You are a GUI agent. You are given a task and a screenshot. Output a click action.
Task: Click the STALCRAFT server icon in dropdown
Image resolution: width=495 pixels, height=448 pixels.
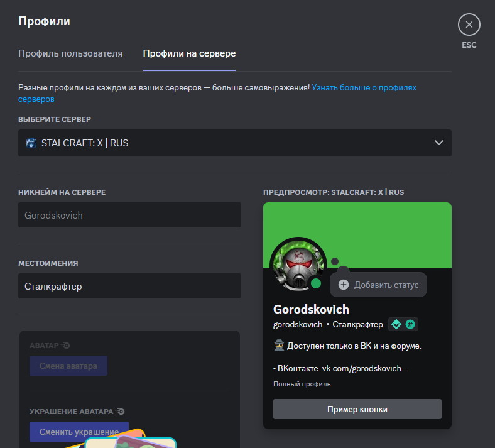click(x=31, y=143)
